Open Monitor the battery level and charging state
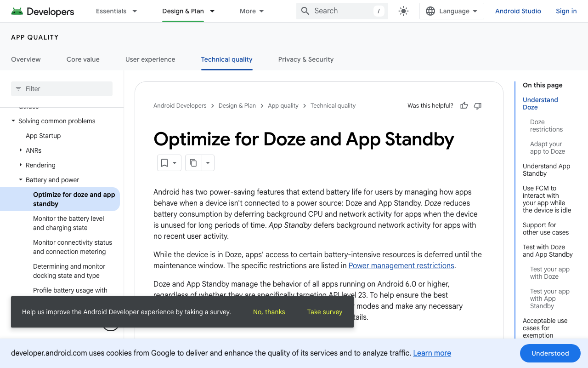The width and height of the screenshot is (588, 368). 68,223
